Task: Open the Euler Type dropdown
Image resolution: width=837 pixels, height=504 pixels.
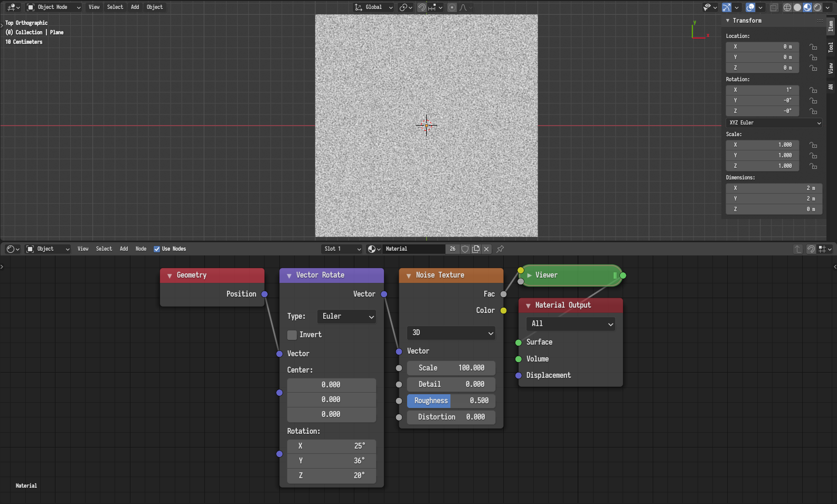Action: click(346, 317)
